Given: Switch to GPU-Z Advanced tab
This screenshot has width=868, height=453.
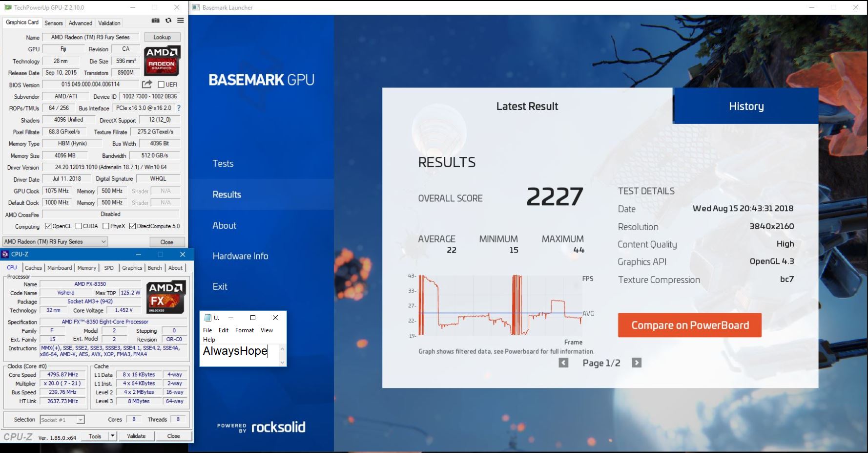Looking at the screenshot, I should click(81, 23).
